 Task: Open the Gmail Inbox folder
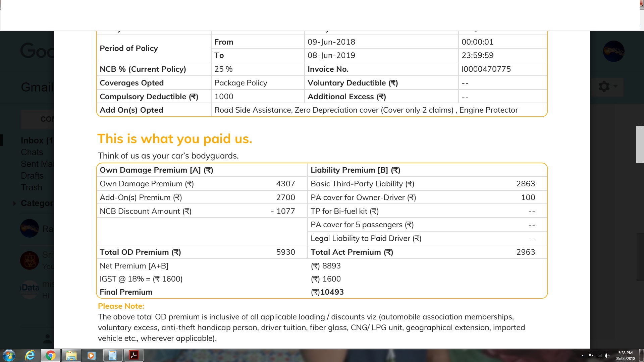pyautogui.click(x=37, y=140)
